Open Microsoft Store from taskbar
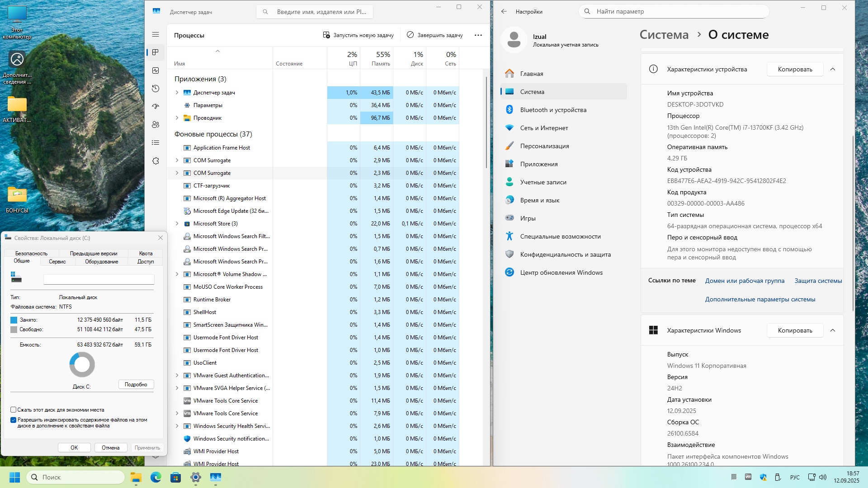 click(176, 477)
